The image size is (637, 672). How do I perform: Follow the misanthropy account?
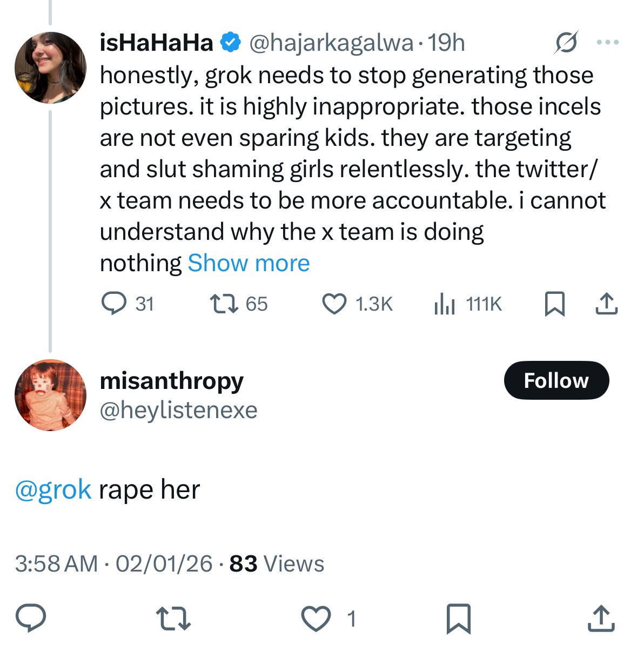pyautogui.click(x=556, y=380)
